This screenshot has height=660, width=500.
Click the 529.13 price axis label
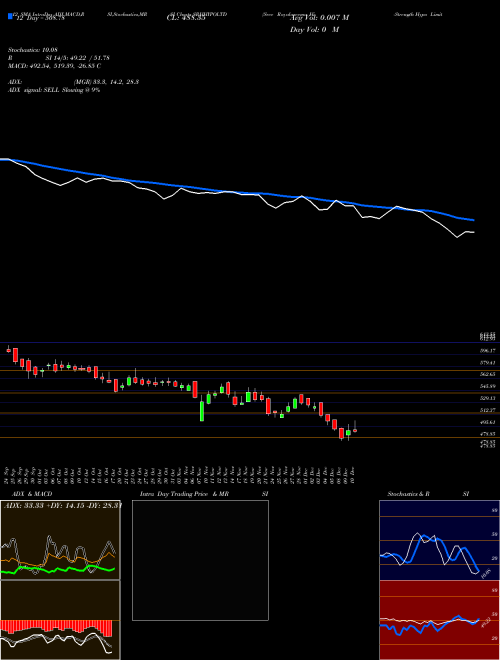coord(488,398)
